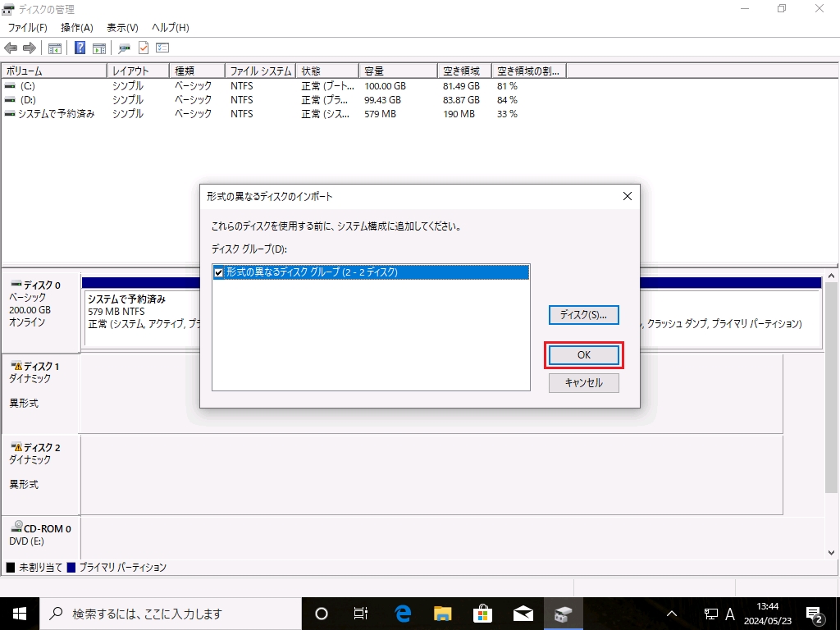Click the IME mode A indicator in tray
The height and width of the screenshot is (630, 840).
pos(729,614)
